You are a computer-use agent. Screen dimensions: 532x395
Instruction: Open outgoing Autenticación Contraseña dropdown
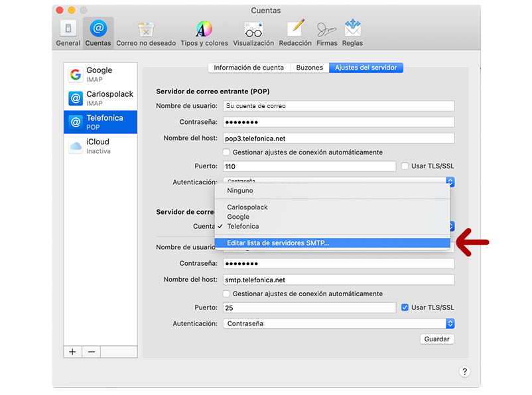338,323
